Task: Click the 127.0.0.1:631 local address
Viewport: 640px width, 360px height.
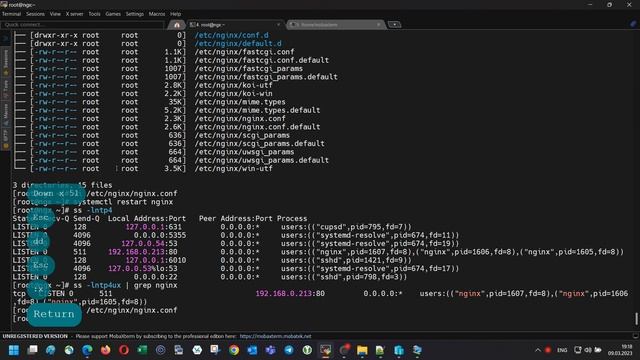Action: [153, 227]
